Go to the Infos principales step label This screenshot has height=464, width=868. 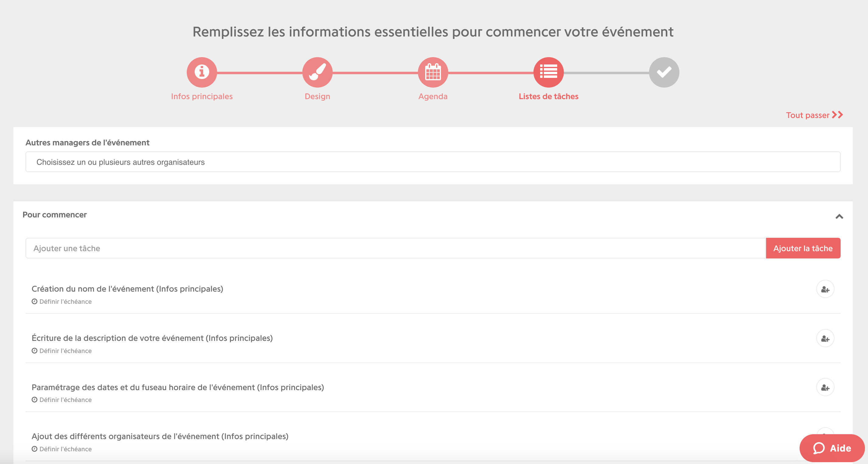coord(202,96)
